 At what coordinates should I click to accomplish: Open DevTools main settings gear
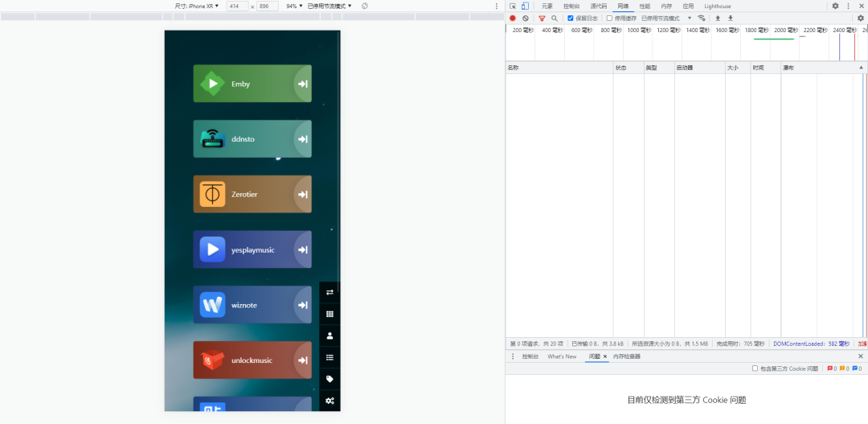click(835, 6)
